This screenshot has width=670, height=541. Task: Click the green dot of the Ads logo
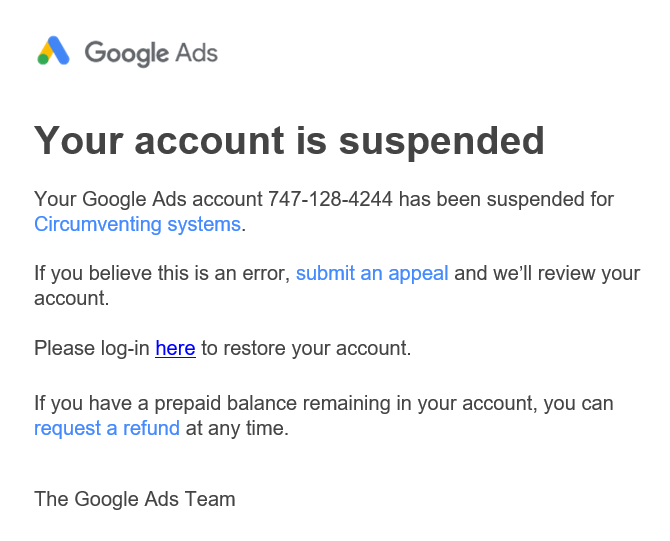(x=43, y=59)
